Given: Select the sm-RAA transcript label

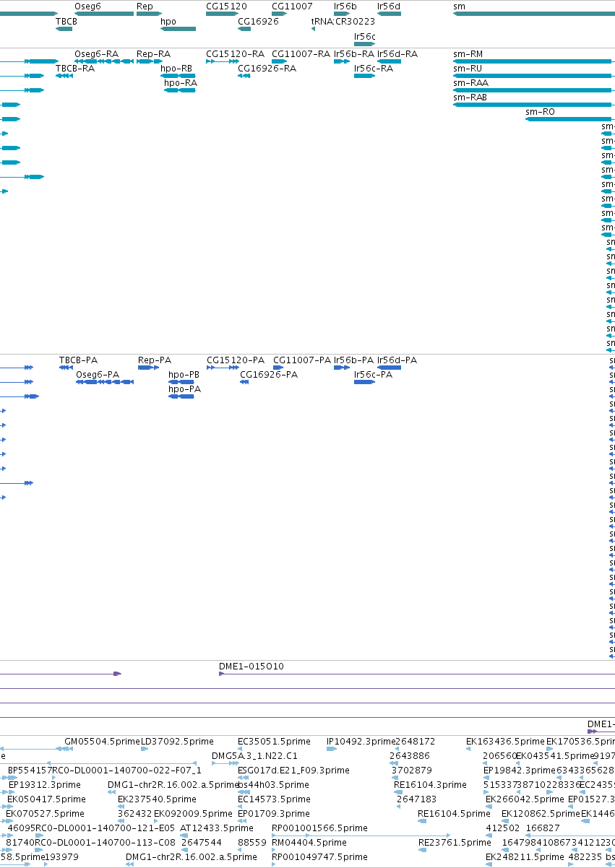Looking at the screenshot, I should [x=470, y=83].
